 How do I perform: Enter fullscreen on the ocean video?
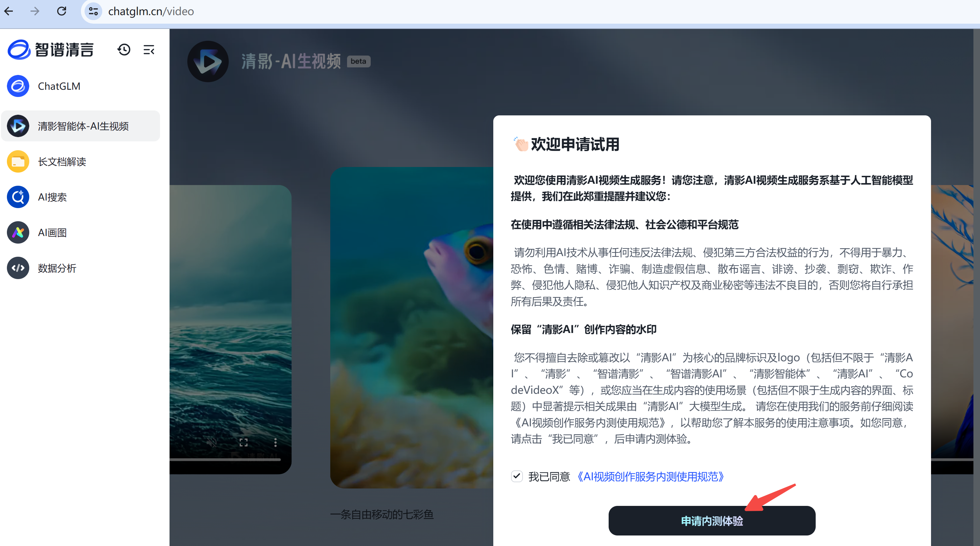coord(244,442)
